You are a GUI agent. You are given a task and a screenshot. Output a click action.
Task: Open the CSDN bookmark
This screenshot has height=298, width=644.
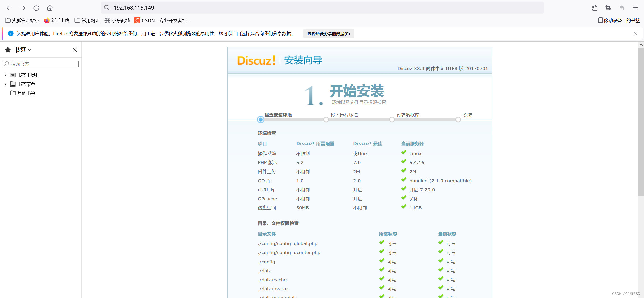click(x=162, y=20)
